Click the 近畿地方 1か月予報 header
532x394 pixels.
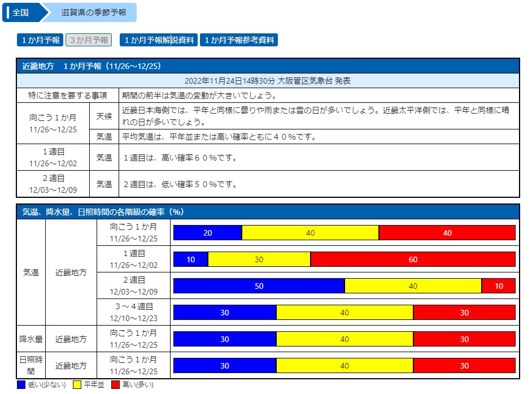click(268, 66)
